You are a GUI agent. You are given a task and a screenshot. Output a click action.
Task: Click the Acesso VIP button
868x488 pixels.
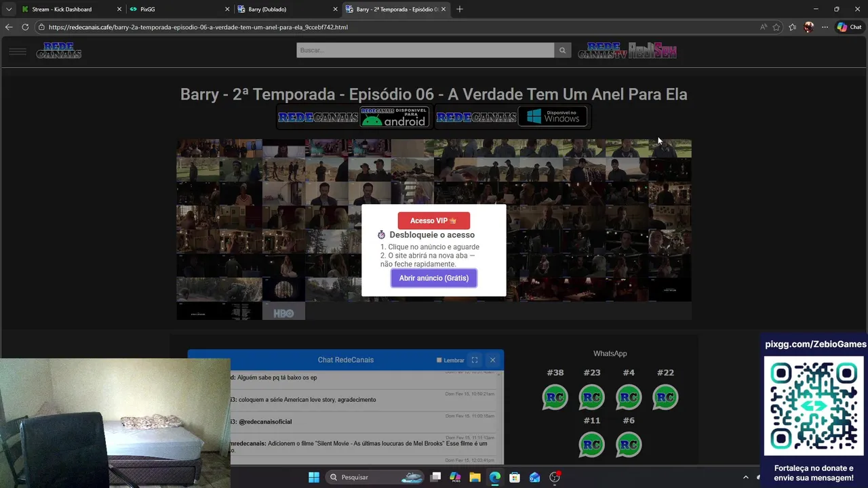[x=434, y=220]
